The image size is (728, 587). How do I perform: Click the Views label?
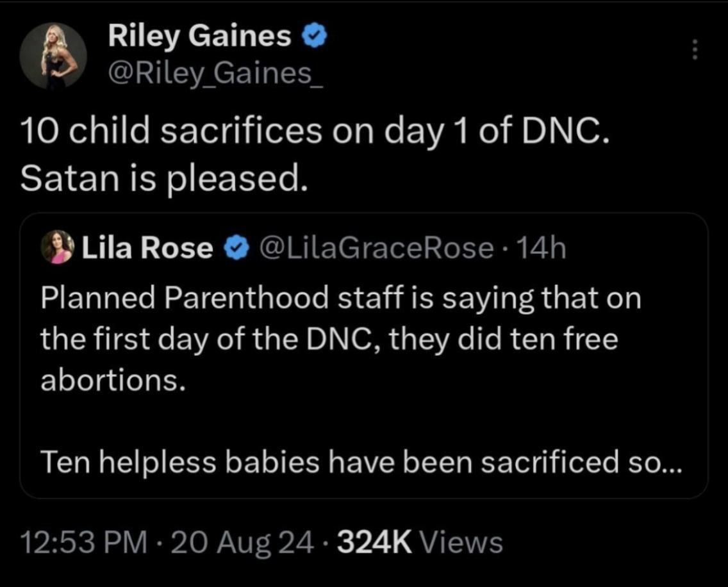461,543
